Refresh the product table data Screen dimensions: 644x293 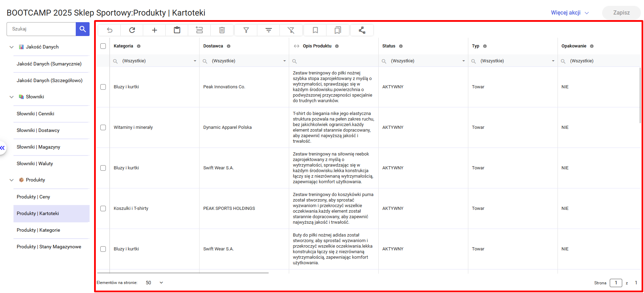pyautogui.click(x=132, y=30)
